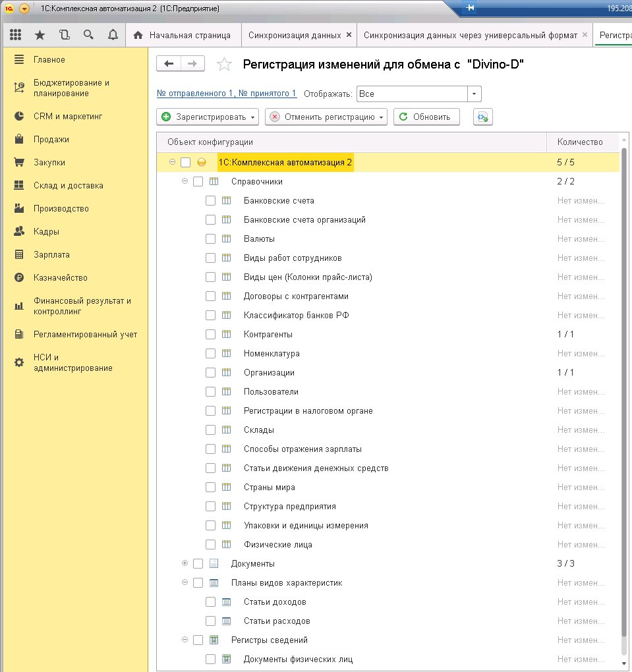Open the Закупки section
This screenshot has height=672, width=632.
[49, 163]
